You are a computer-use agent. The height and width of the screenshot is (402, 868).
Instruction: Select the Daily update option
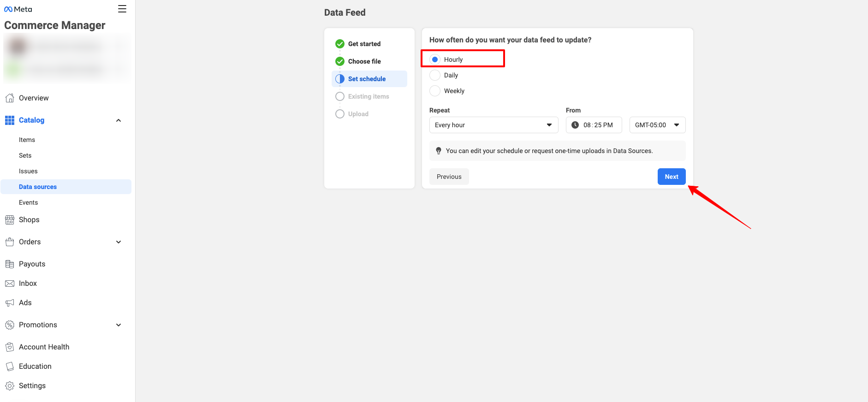point(435,75)
